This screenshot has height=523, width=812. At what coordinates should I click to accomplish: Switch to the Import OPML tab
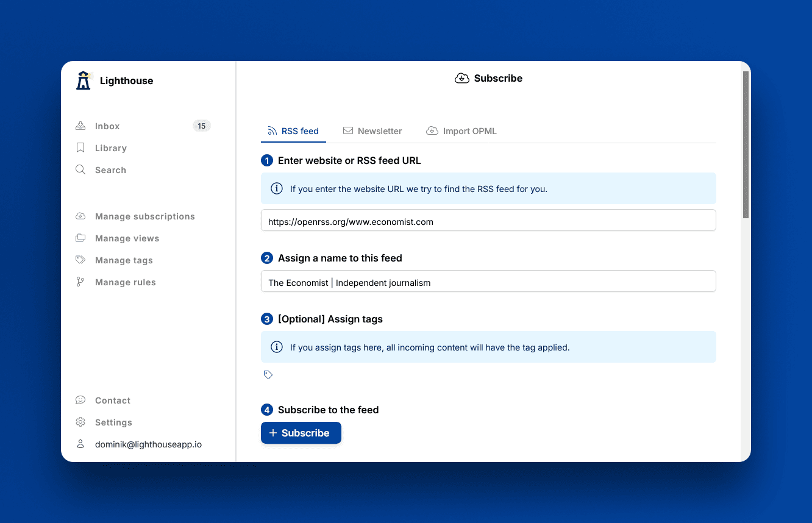point(461,131)
